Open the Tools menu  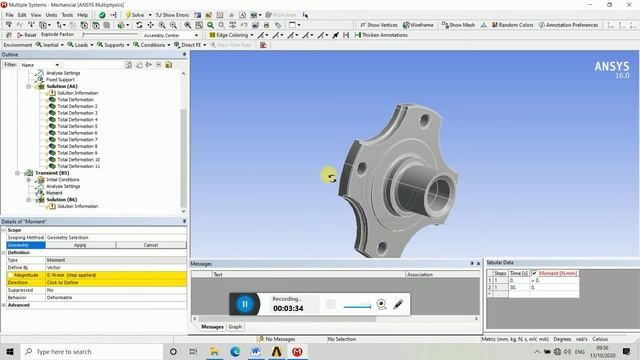click(67, 15)
